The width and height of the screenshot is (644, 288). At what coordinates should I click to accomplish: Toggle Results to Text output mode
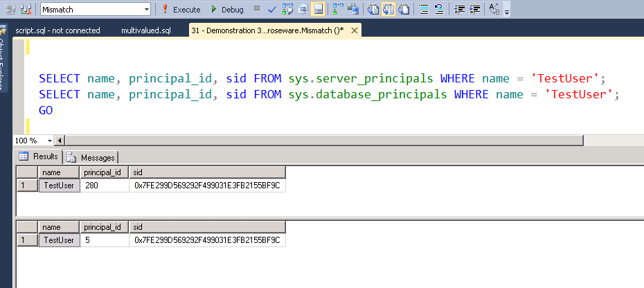click(373, 10)
